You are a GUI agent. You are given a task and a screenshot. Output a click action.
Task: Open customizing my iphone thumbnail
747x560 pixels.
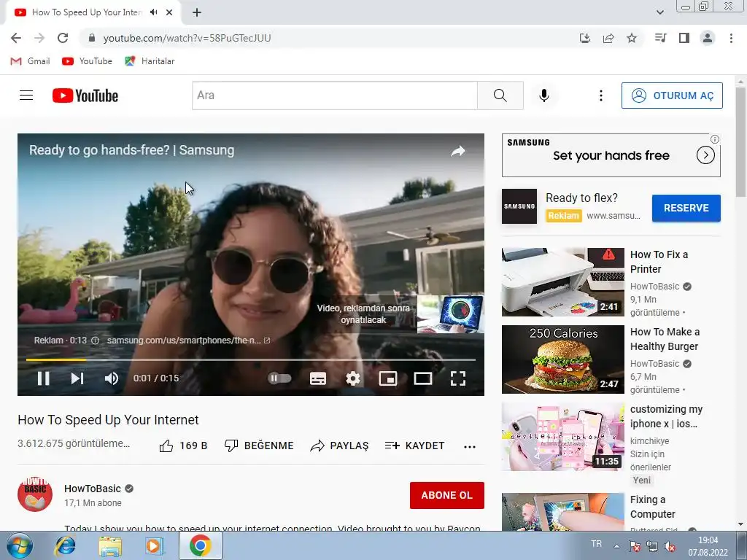click(562, 436)
